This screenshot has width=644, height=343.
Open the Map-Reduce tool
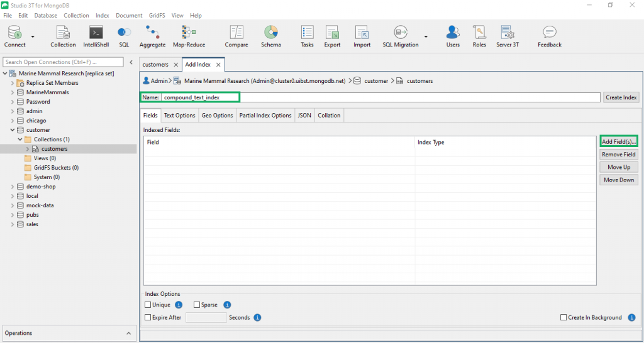pos(189,36)
